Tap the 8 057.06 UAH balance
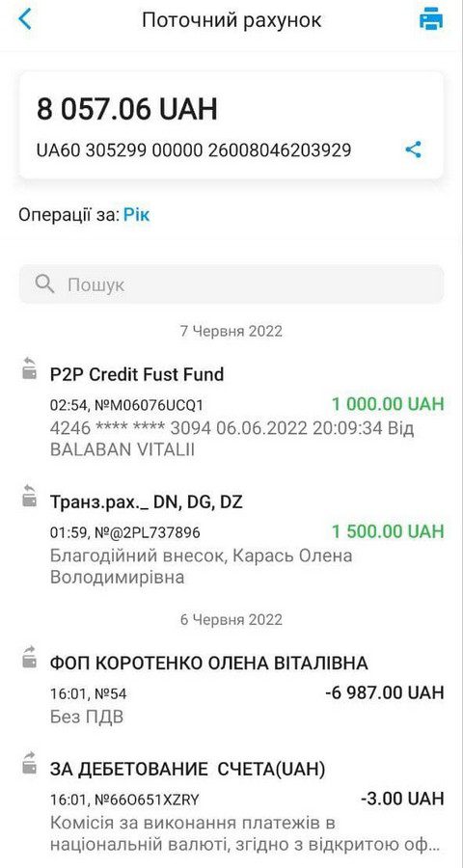This screenshot has width=463, height=868. pos(126,109)
